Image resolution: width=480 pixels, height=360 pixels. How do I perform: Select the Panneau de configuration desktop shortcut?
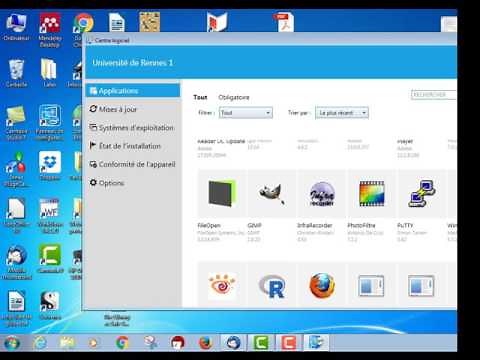pyautogui.click(x=49, y=123)
